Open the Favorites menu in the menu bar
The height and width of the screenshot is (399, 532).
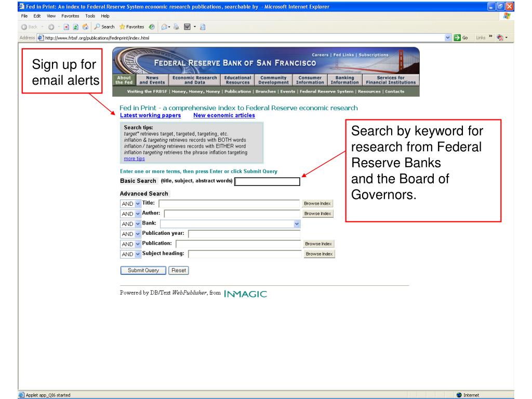coord(70,16)
